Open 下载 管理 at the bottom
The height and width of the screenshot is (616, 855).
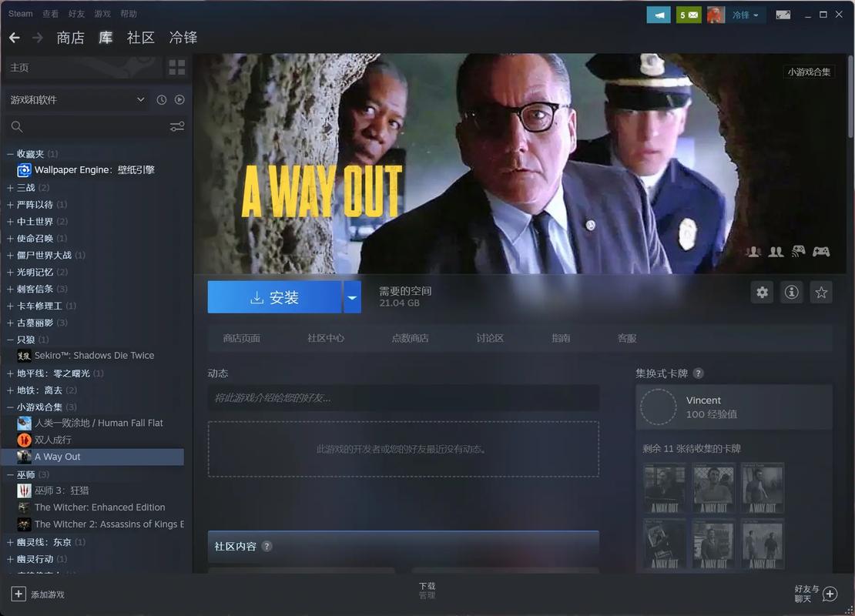pos(427,591)
